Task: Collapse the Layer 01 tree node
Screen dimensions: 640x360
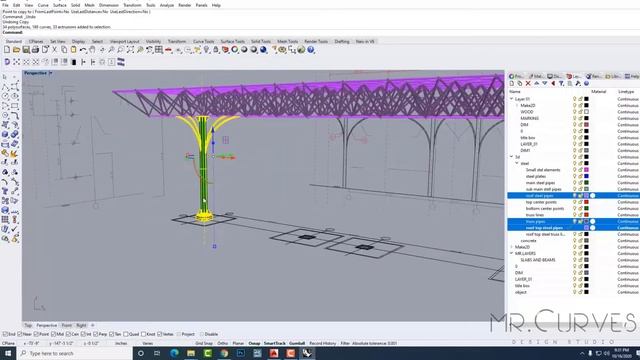Action: 511,99
